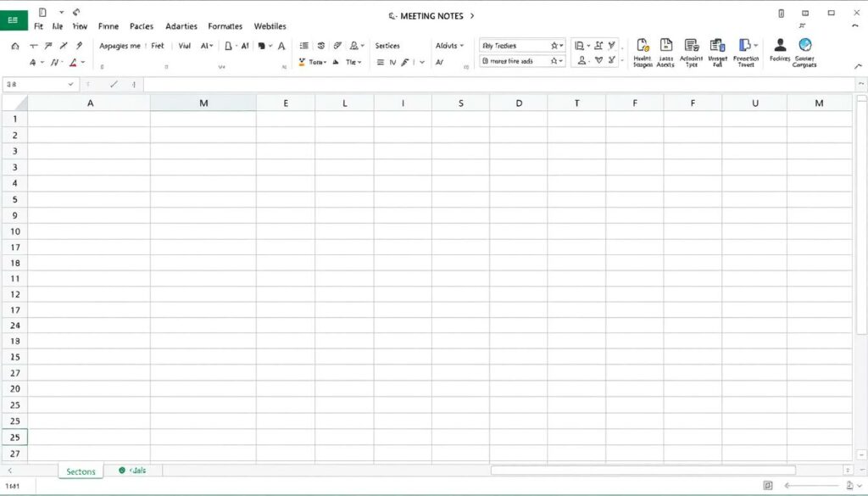
Task: Open the Formattes menu
Action: pyautogui.click(x=225, y=26)
